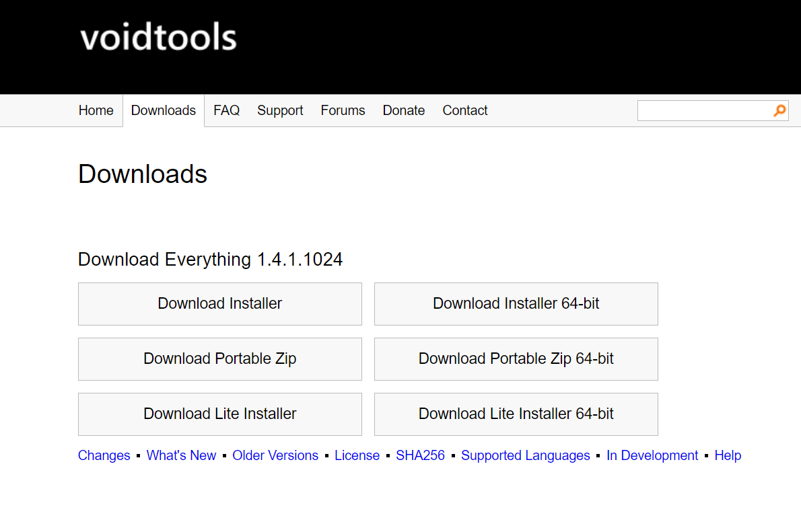Open the Older Versions link
The height and width of the screenshot is (532, 801).
point(275,455)
